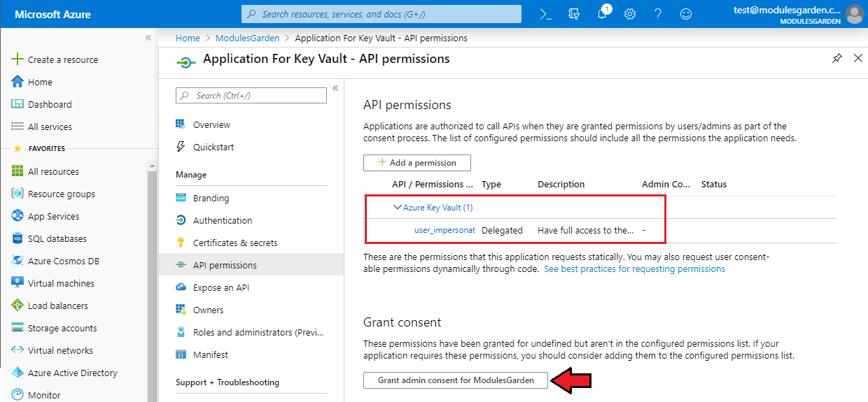The image size is (868, 402).
Task: Click the API / Permissions column header
Action: click(433, 185)
